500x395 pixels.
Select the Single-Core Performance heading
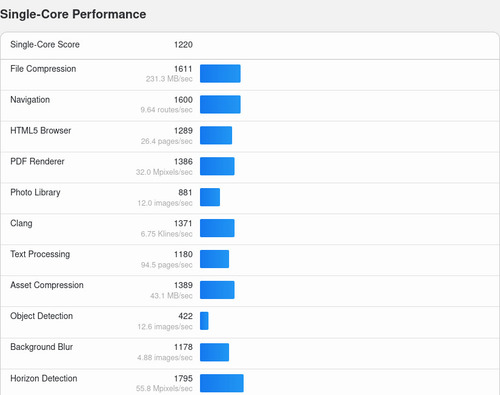tap(73, 14)
